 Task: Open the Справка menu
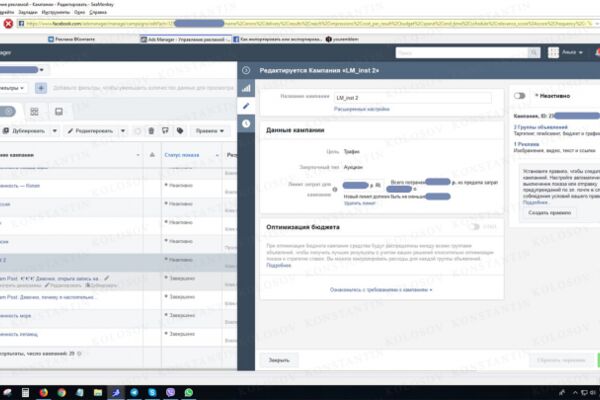click(x=98, y=12)
